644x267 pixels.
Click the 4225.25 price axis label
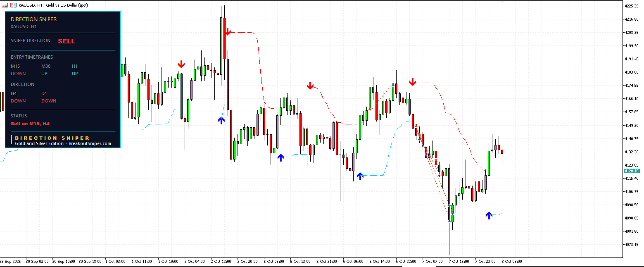[632, 6]
